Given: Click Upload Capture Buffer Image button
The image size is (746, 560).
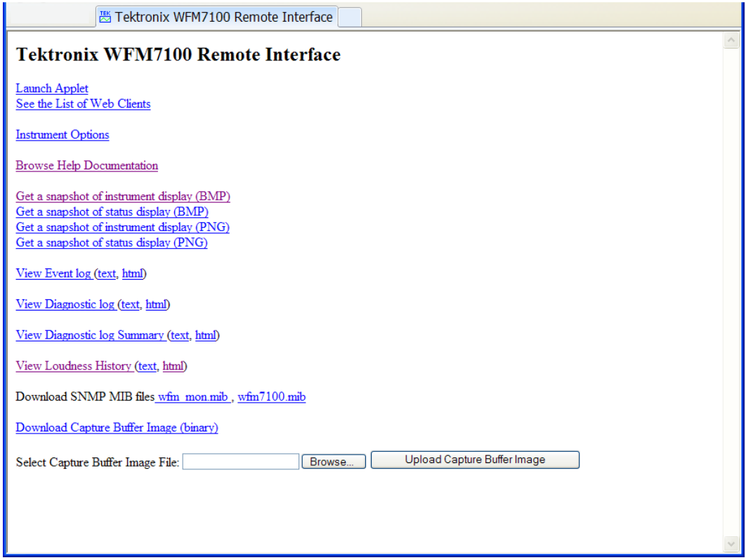Looking at the screenshot, I should click(x=475, y=460).
